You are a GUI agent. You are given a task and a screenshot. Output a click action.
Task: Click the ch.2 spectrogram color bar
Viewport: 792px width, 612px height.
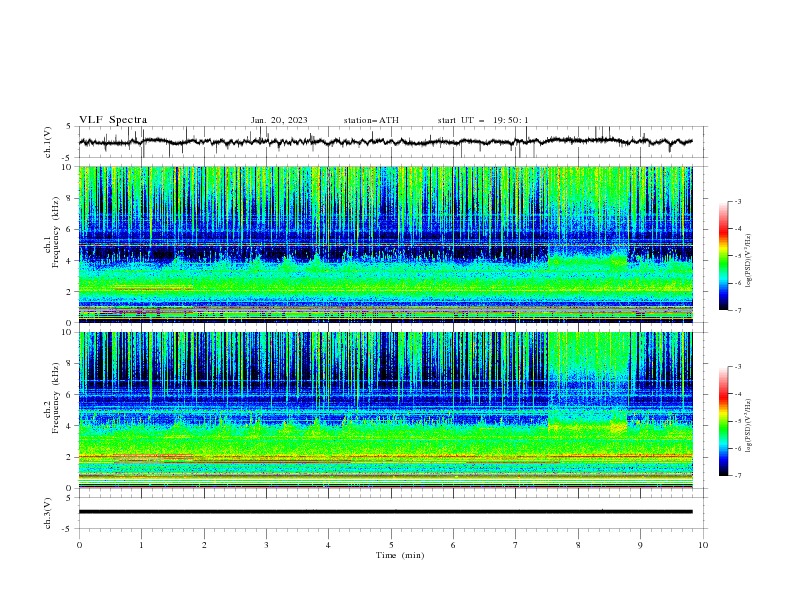coord(723,421)
